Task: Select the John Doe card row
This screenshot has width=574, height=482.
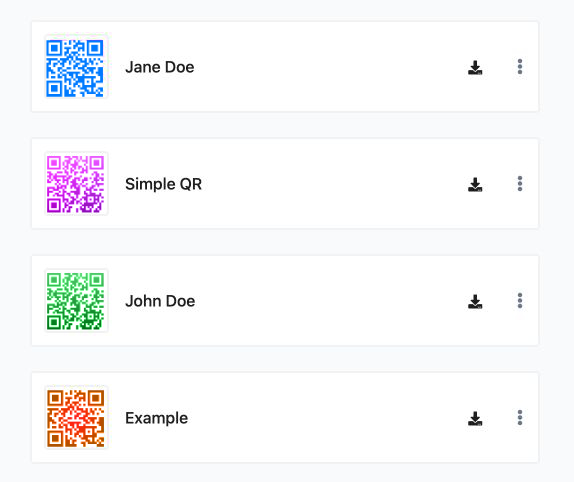Action: tap(285, 300)
